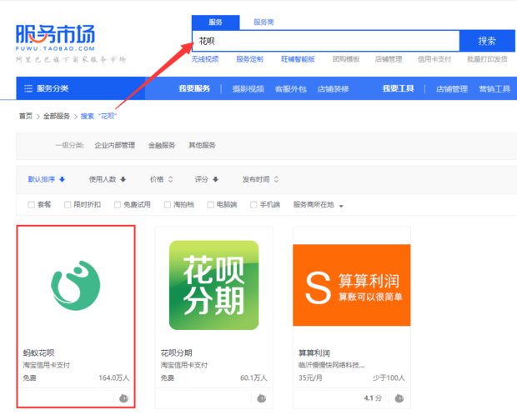The width and height of the screenshot is (517, 420).
Task: Open the 摄影视频 nav item
Action: (x=248, y=88)
